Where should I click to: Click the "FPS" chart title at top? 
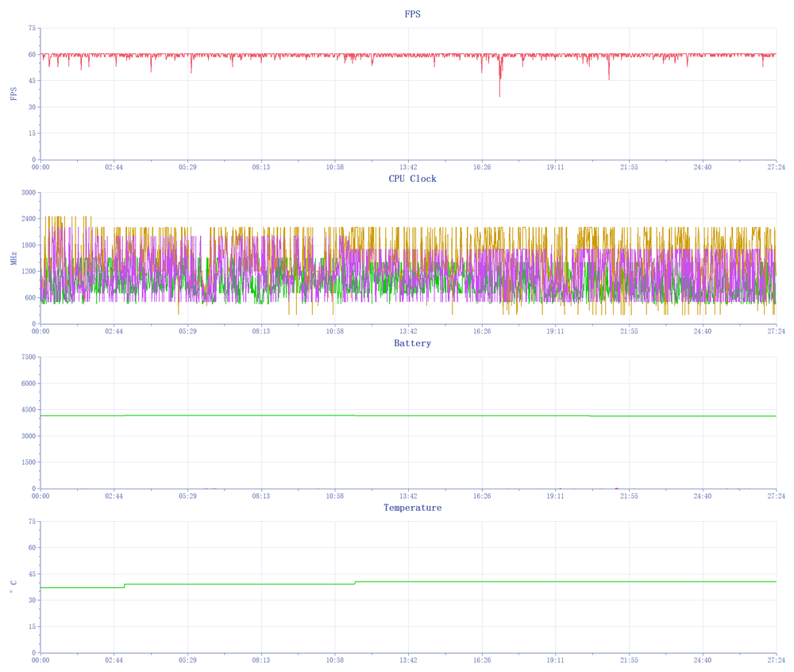pyautogui.click(x=412, y=14)
